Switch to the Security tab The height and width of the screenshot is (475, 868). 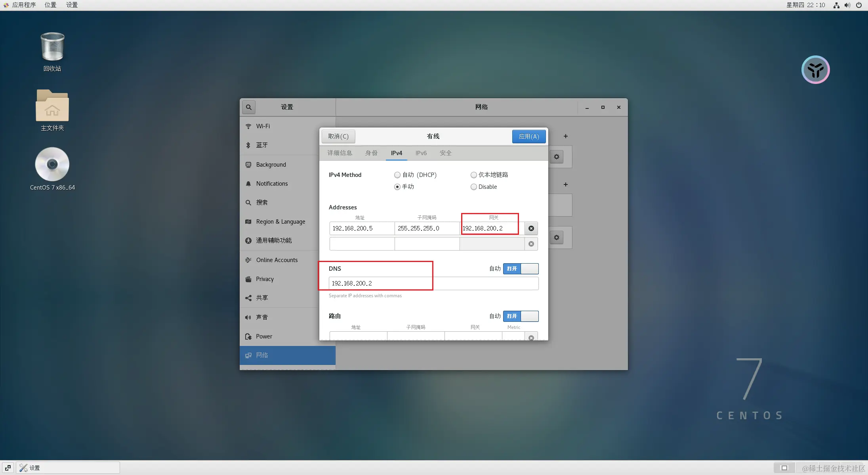click(445, 153)
